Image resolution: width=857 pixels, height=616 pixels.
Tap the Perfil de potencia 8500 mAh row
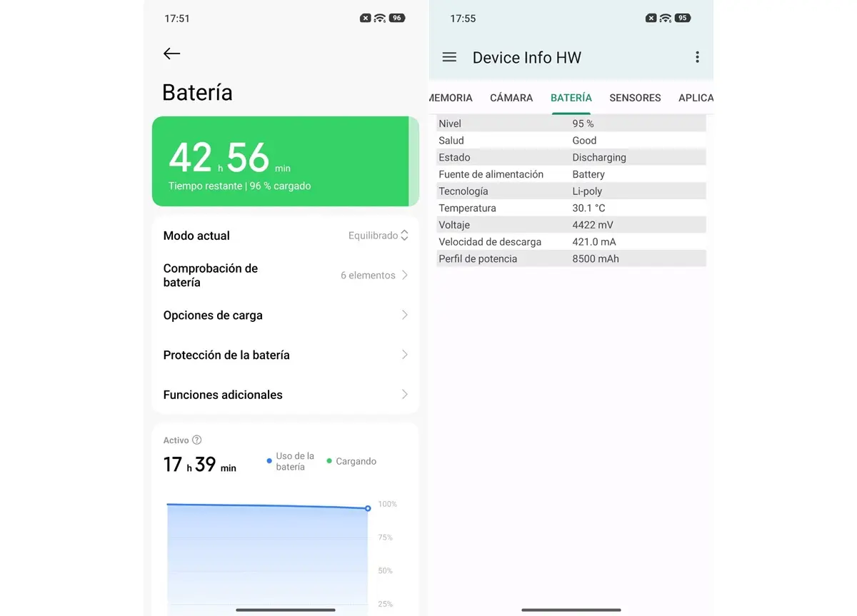[571, 259]
